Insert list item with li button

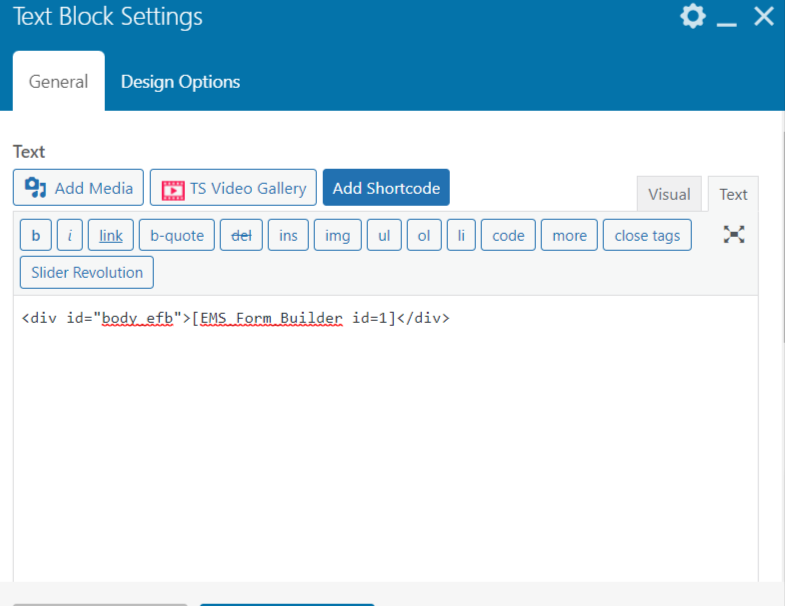[461, 235]
